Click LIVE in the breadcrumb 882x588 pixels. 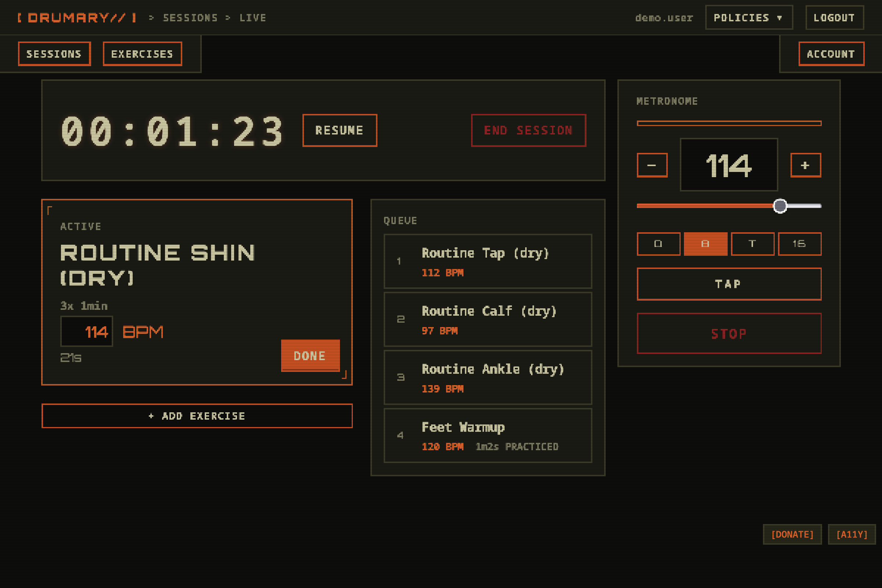(253, 18)
